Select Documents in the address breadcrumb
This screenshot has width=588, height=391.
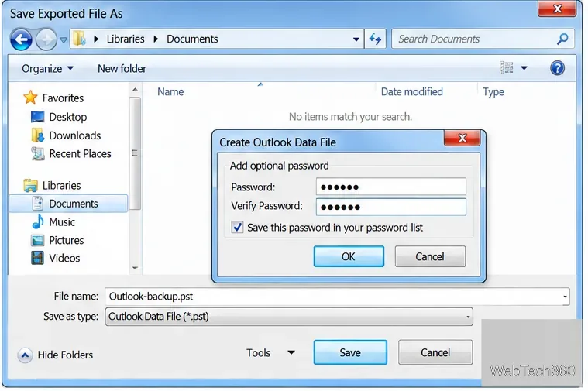pyautogui.click(x=192, y=39)
